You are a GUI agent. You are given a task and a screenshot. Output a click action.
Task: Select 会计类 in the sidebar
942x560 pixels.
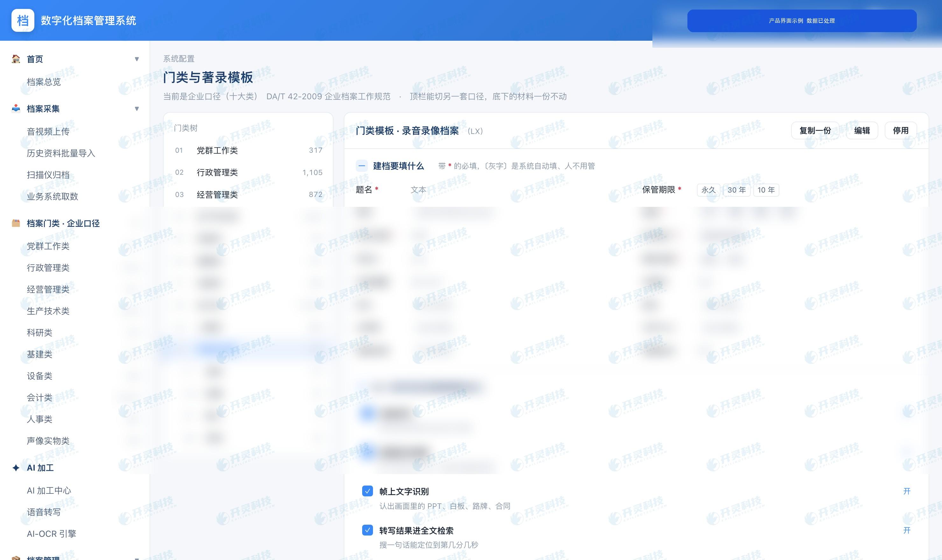click(x=39, y=397)
